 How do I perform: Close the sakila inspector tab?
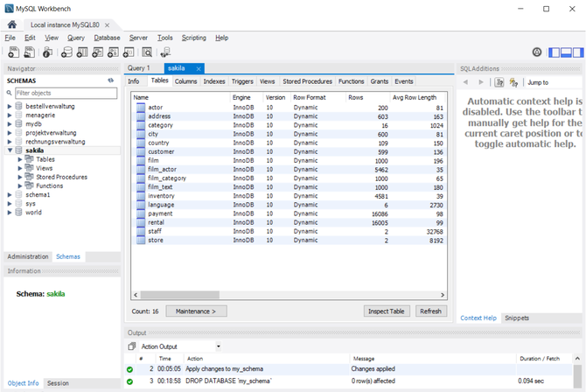(x=199, y=68)
